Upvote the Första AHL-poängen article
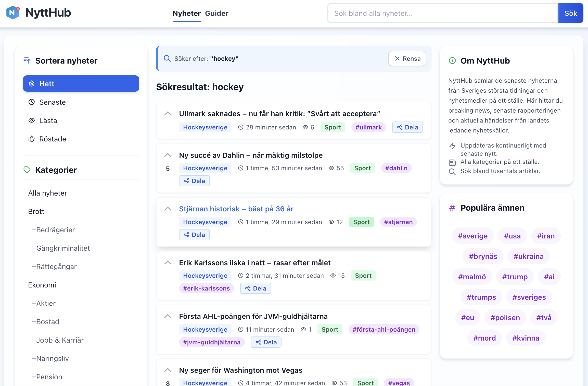This screenshot has height=386, width=588. click(168, 316)
